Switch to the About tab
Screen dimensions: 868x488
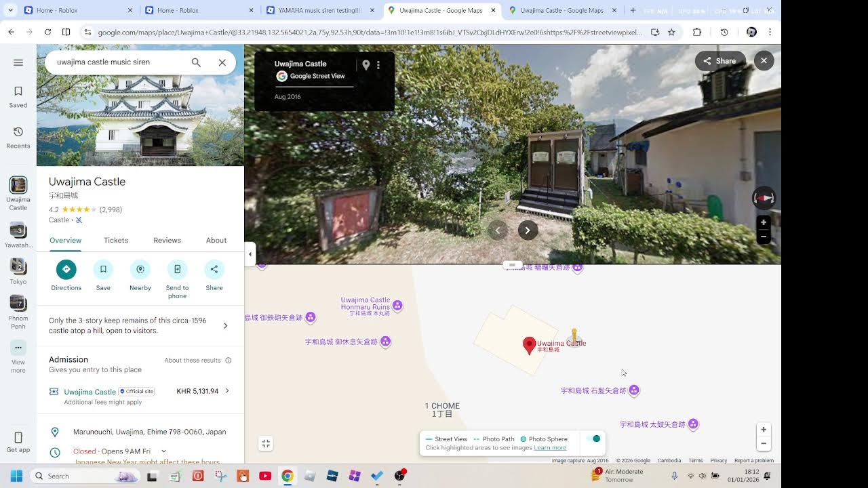216,241
